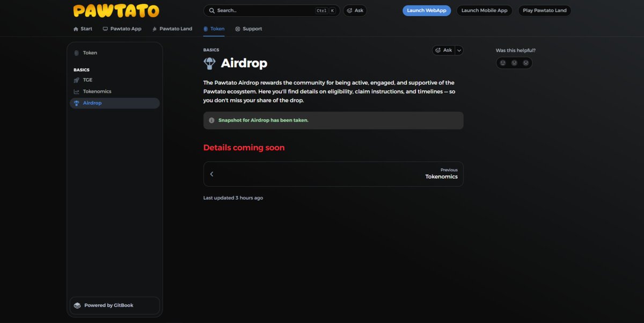Open the Pawtato App tab
Screen dimensions: 644x323
click(x=122, y=29)
